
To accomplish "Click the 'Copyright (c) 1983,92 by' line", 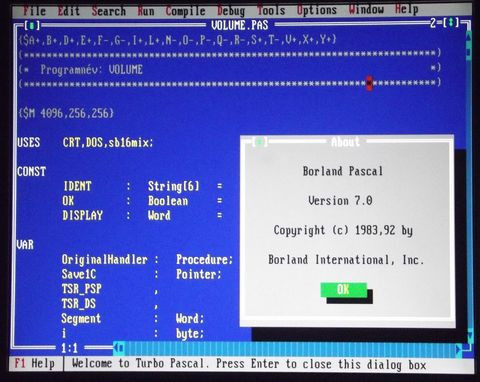I will point(343,230).
